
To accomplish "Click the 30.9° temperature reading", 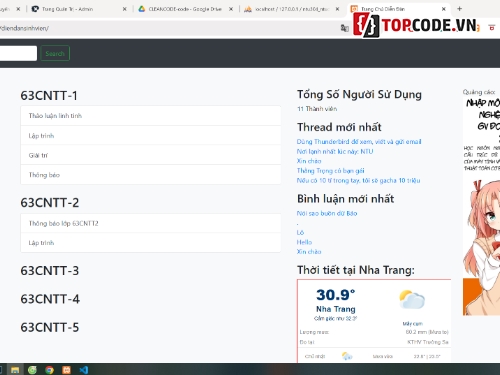I will click(x=336, y=295).
